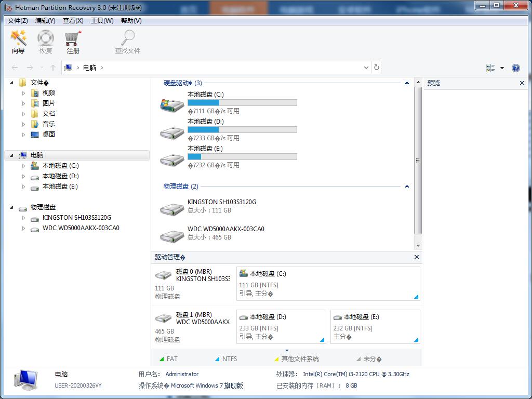Open the 查看(X) menu

point(73,21)
